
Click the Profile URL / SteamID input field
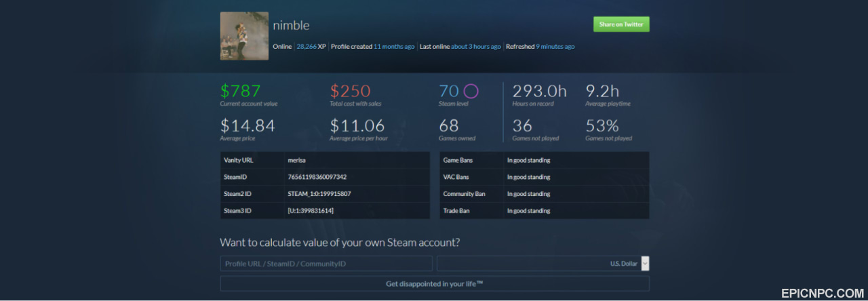pyautogui.click(x=326, y=264)
